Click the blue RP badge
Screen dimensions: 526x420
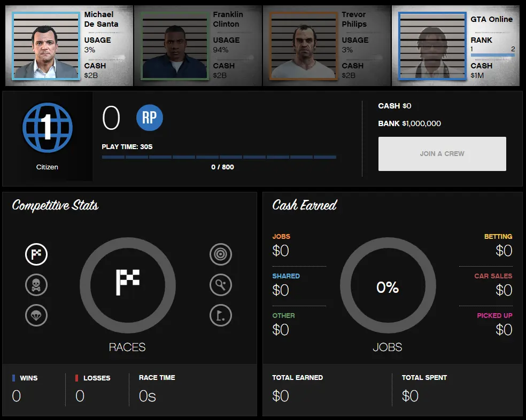coord(149,118)
